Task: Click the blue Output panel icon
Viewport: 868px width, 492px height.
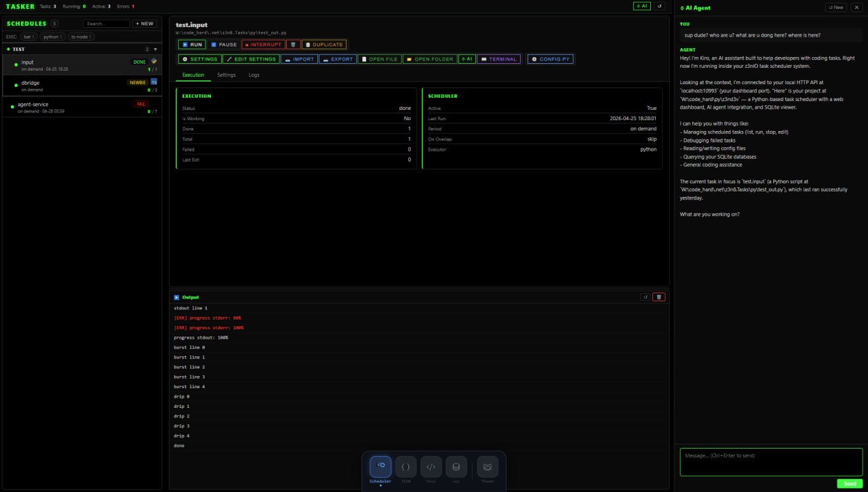Action: pyautogui.click(x=177, y=297)
